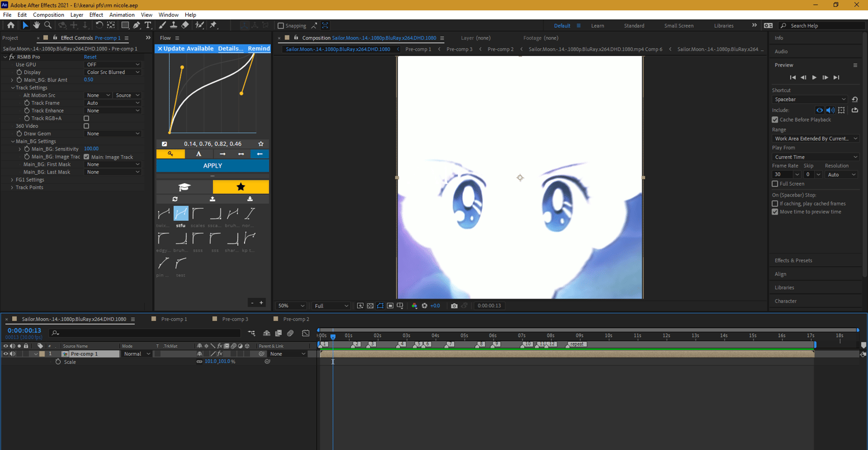
Task: Select the Eraser tool
Action: 185,25
